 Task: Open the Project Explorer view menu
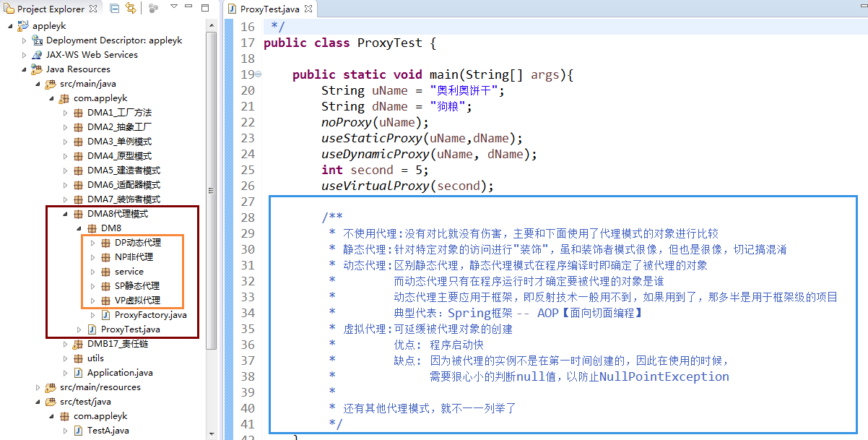coord(173,9)
